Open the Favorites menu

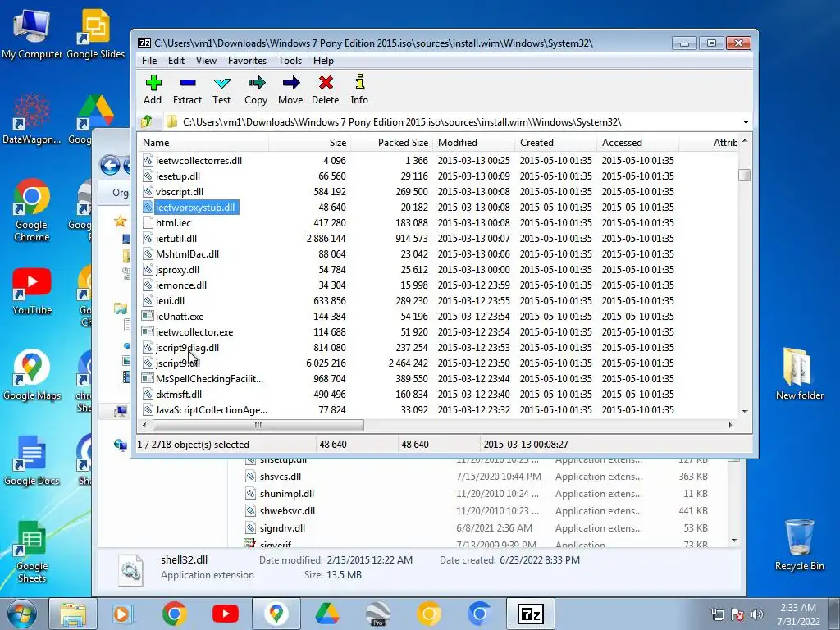pos(247,61)
